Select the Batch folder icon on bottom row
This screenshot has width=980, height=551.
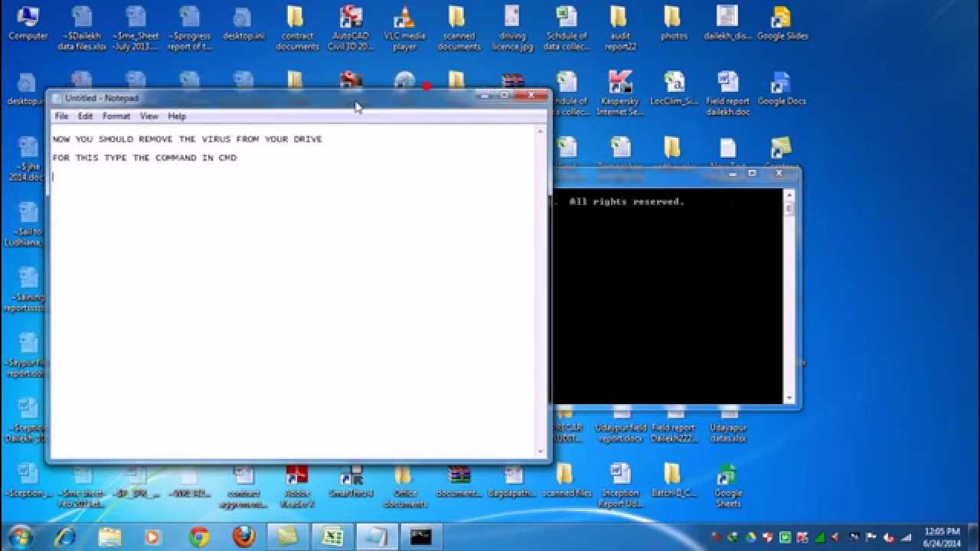(673, 481)
